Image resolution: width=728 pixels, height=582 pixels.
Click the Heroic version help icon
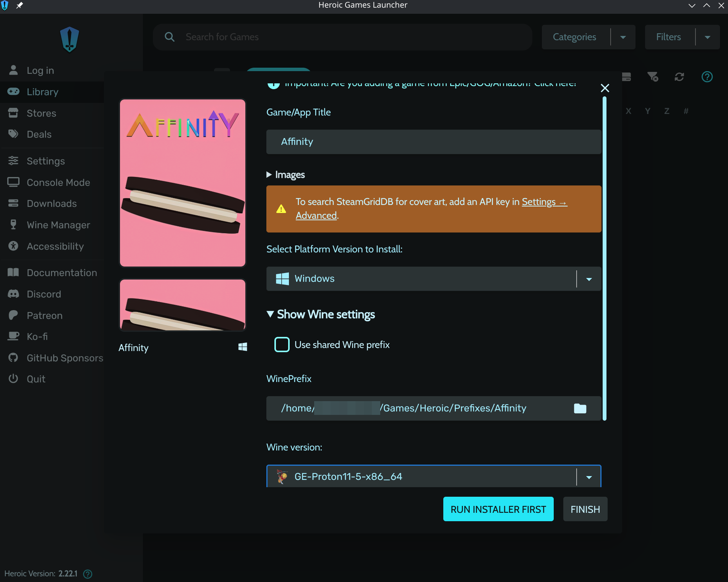pyautogui.click(x=88, y=574)
